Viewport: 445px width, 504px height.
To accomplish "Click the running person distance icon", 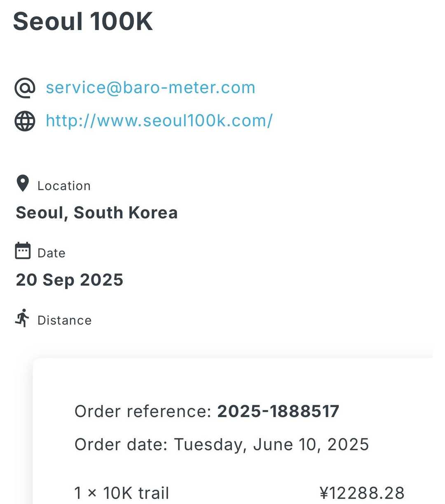I will pos(23,318).
